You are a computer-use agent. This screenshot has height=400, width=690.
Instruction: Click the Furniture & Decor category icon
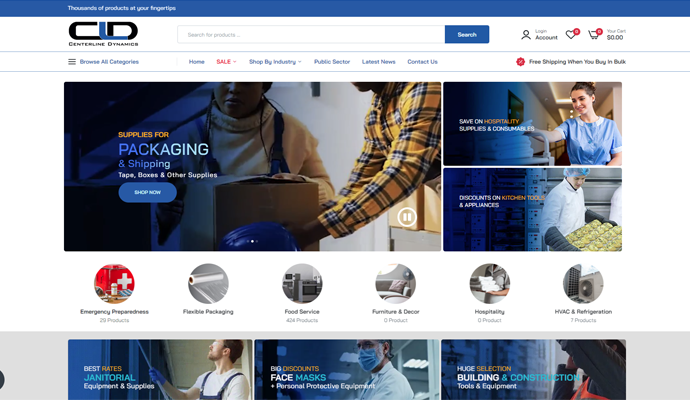point(395,284)
